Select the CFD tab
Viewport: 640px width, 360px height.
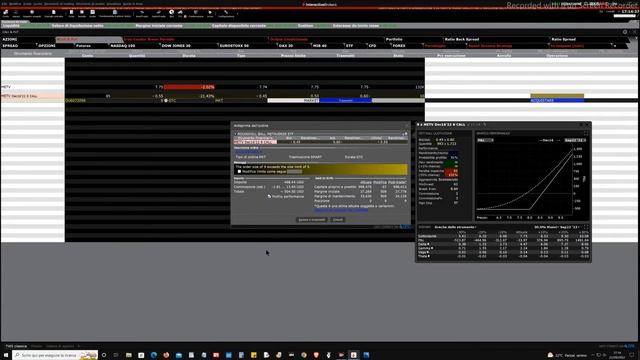372,46
